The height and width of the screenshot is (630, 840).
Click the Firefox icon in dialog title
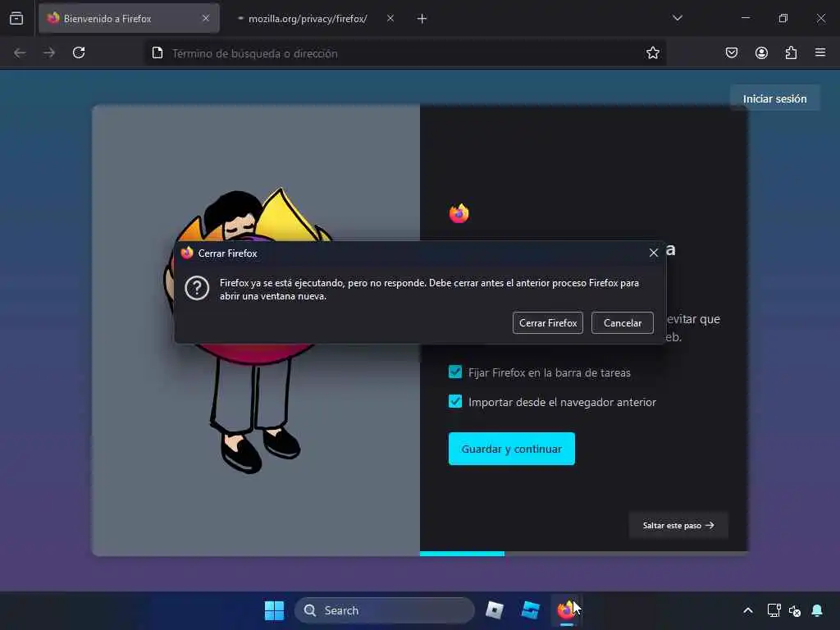click(x=187, y=253)
